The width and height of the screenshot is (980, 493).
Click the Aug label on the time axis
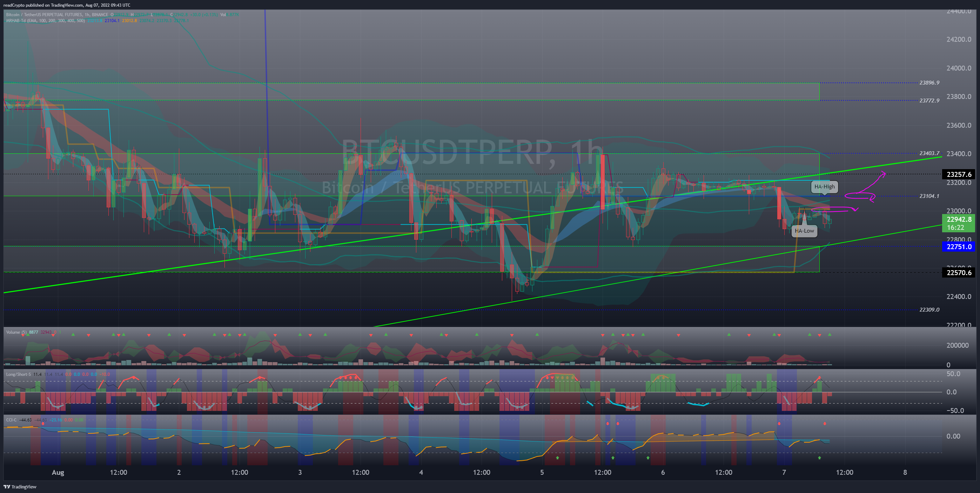coord(58,472)
